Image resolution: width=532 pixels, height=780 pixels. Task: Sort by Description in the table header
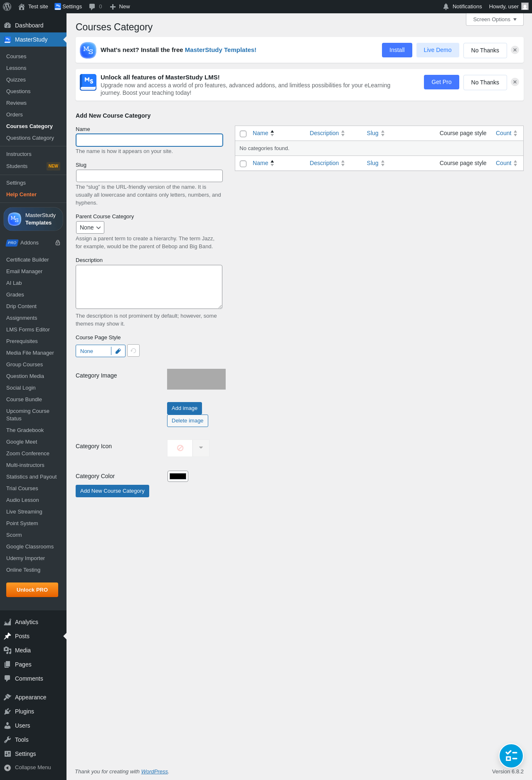point(327,133)
